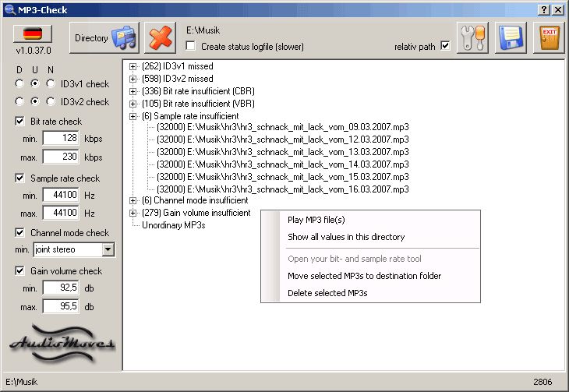Click the min gain volume field 92,5
The image size is (569, 392).
61,288
